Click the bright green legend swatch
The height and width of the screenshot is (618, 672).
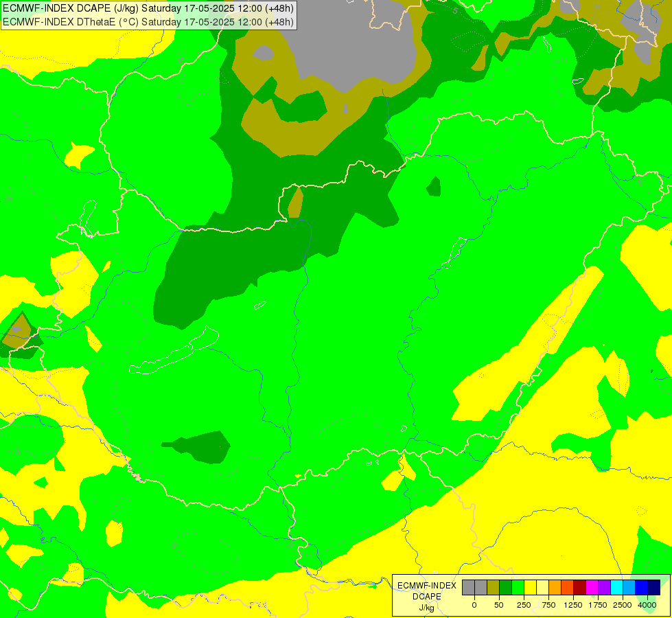point(518,587)
